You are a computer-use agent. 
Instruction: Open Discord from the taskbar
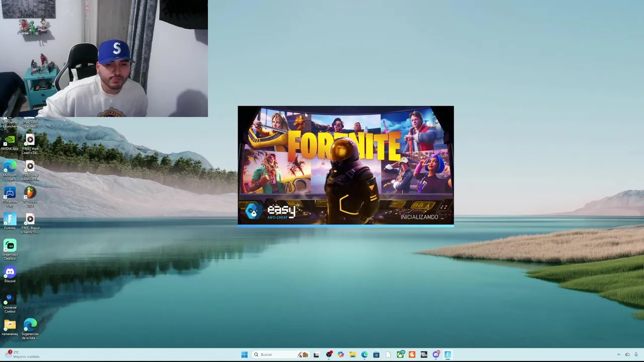pos(436,354)
